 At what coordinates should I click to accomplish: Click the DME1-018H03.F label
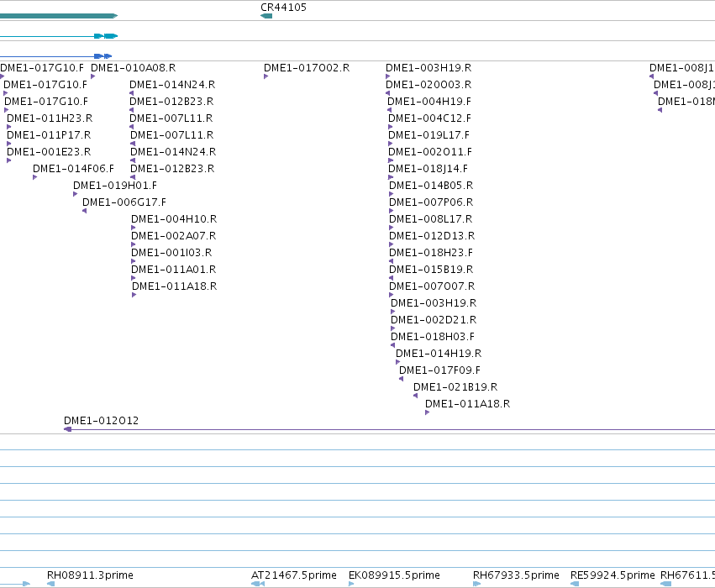[x=433, y=337]
